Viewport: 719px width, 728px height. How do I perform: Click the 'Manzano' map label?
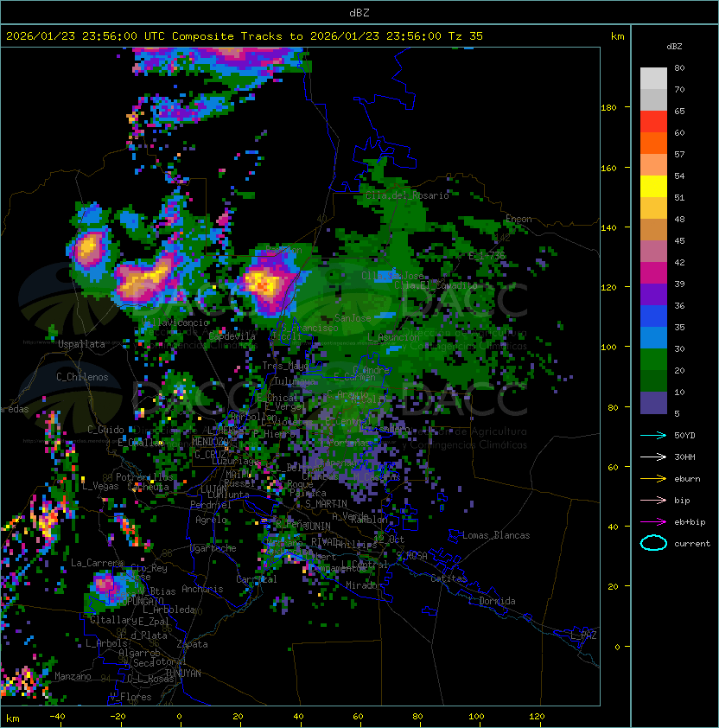pyautogui.click(x=73, y=676)
